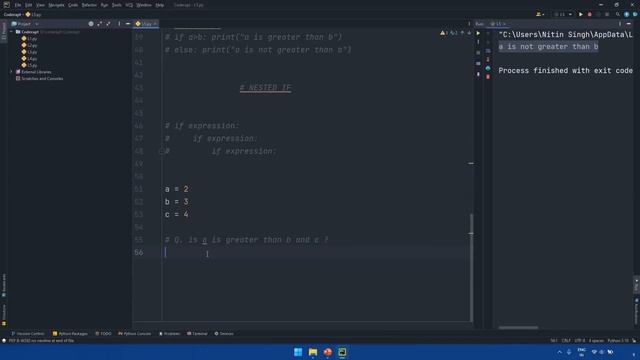
Task: Open L2.py in project tree
Action: [29, 45]
